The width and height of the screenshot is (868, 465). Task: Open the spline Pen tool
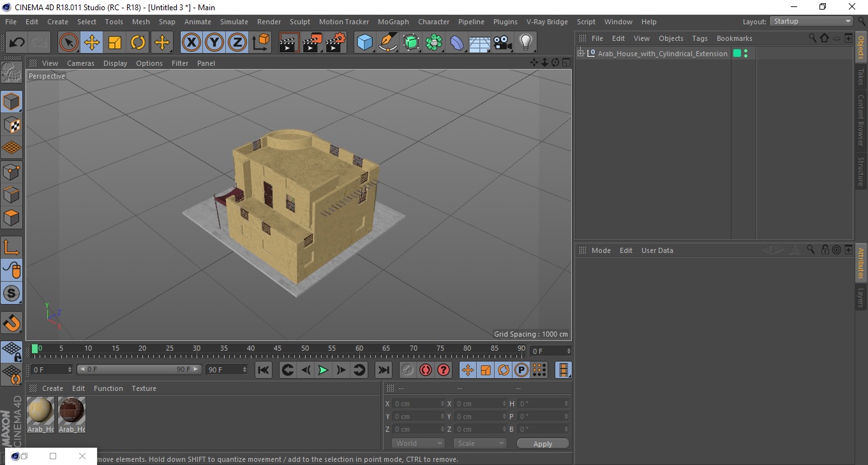[388, 43]
